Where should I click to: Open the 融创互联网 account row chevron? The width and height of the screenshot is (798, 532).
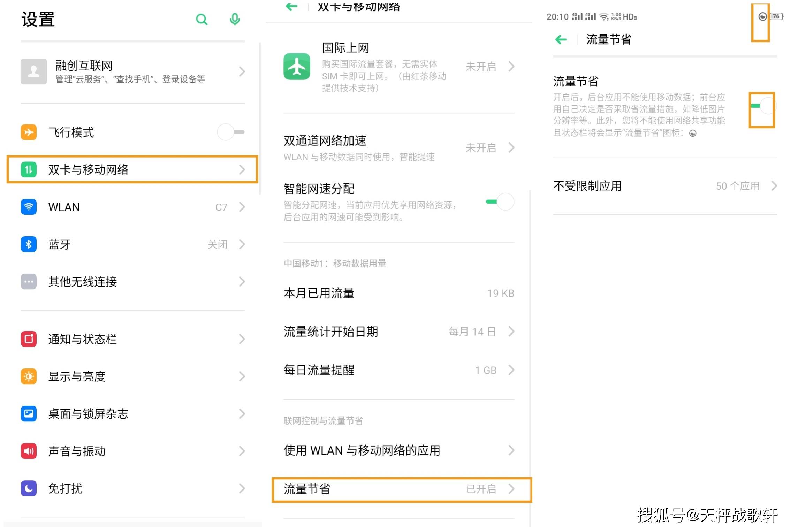(242, 71)
